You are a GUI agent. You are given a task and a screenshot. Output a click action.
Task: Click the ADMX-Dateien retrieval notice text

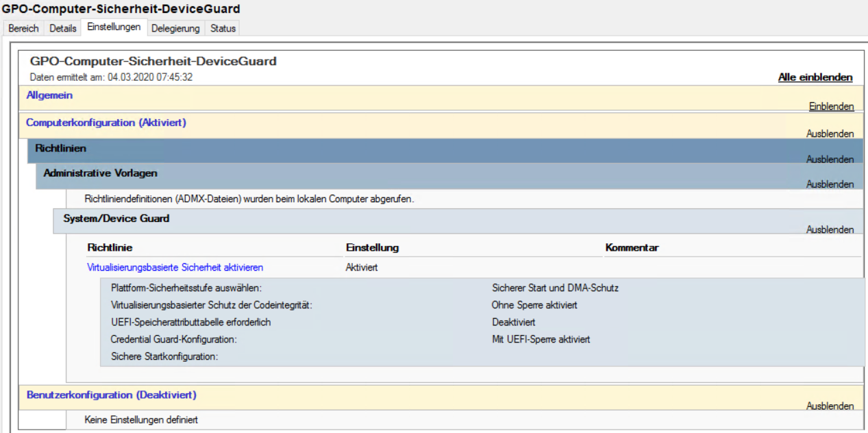pos(250,199)
